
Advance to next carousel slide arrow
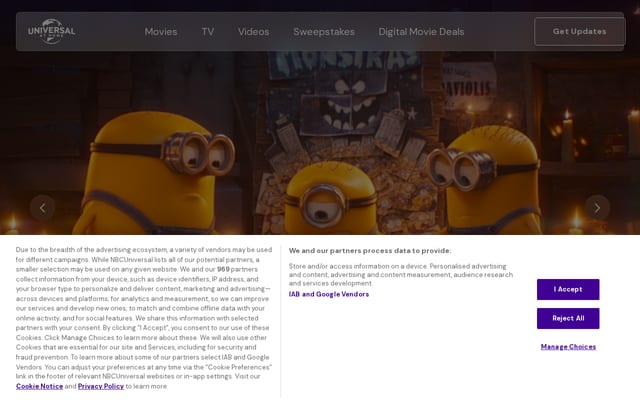pos(597,208)
